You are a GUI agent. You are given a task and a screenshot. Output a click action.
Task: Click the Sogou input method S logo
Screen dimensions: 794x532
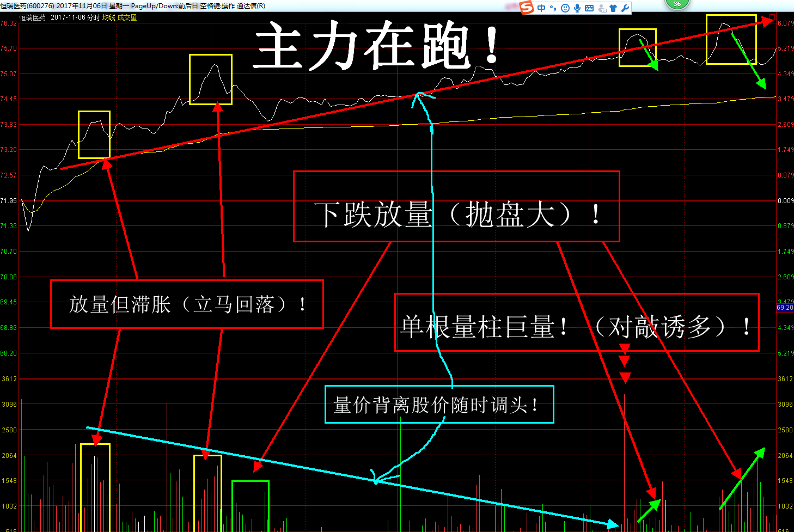(x=527, y=8)
